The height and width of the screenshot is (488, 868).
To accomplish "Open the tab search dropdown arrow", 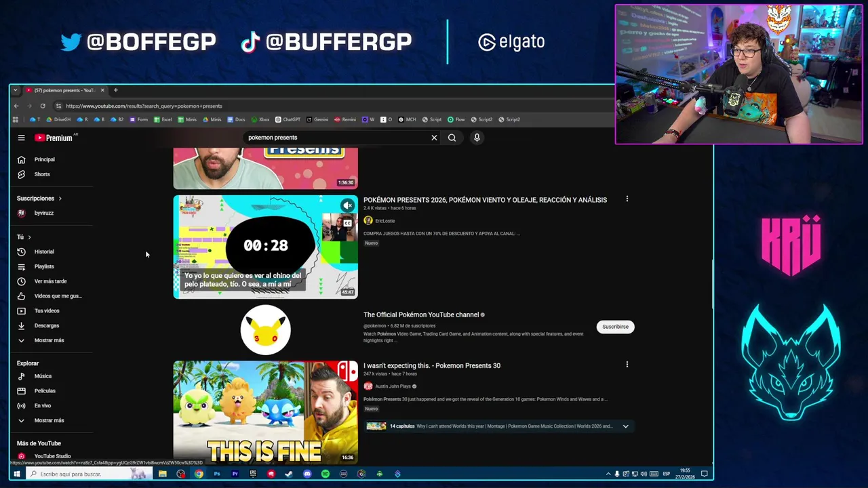I will [x=15, y=90].
